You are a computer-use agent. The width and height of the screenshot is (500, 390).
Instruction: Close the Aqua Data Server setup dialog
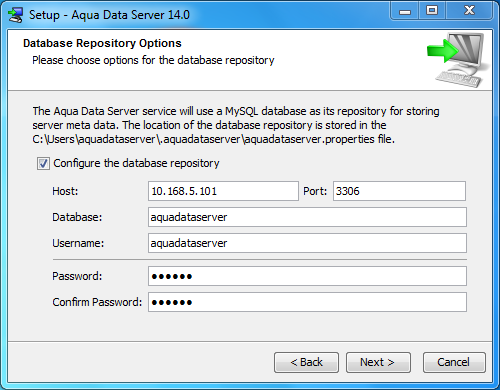tap(469, 11)
